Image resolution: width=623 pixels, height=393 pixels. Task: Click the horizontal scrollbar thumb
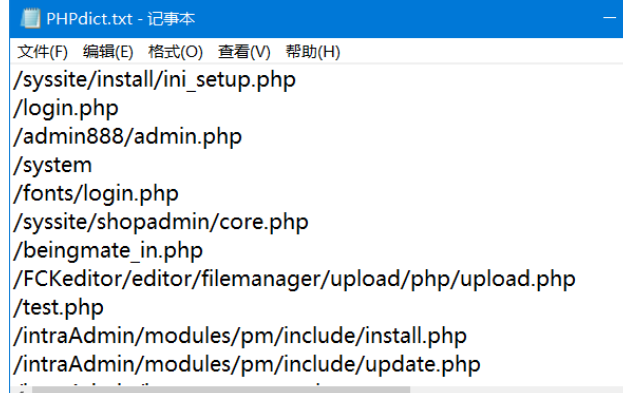point(221,389)
